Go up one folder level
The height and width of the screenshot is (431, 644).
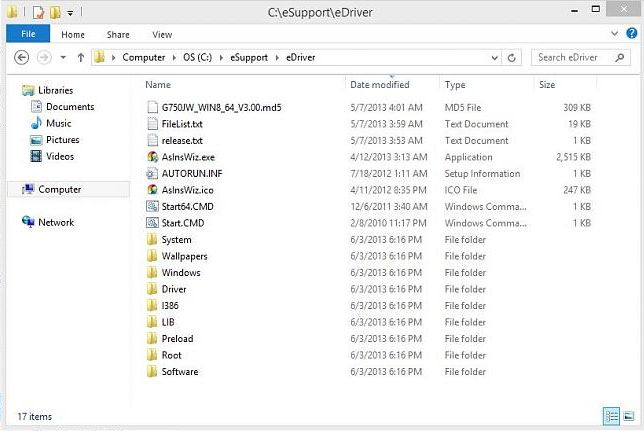pos(81,58)
